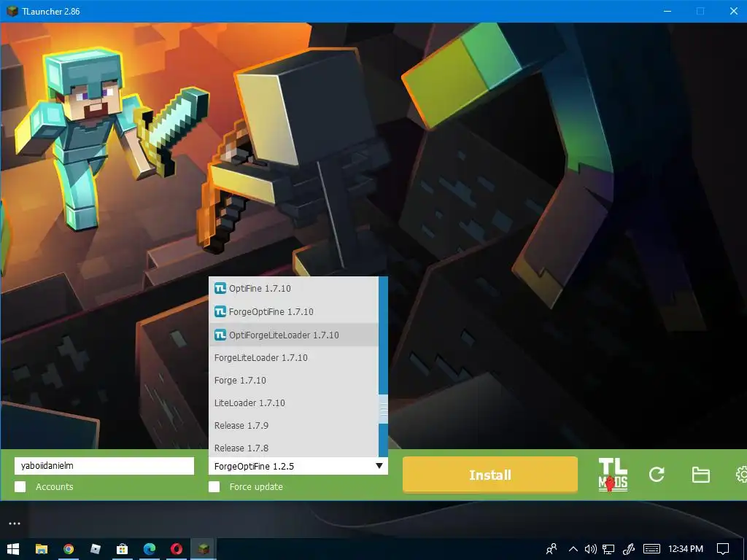Close the TLauncher window
The image size is (747, 560).
(x=734, y=11)
